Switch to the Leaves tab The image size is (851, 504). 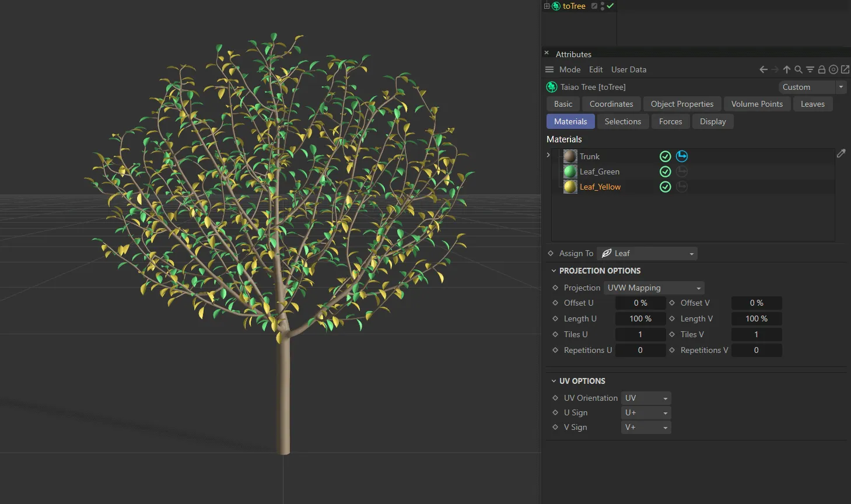click(813, 104)
